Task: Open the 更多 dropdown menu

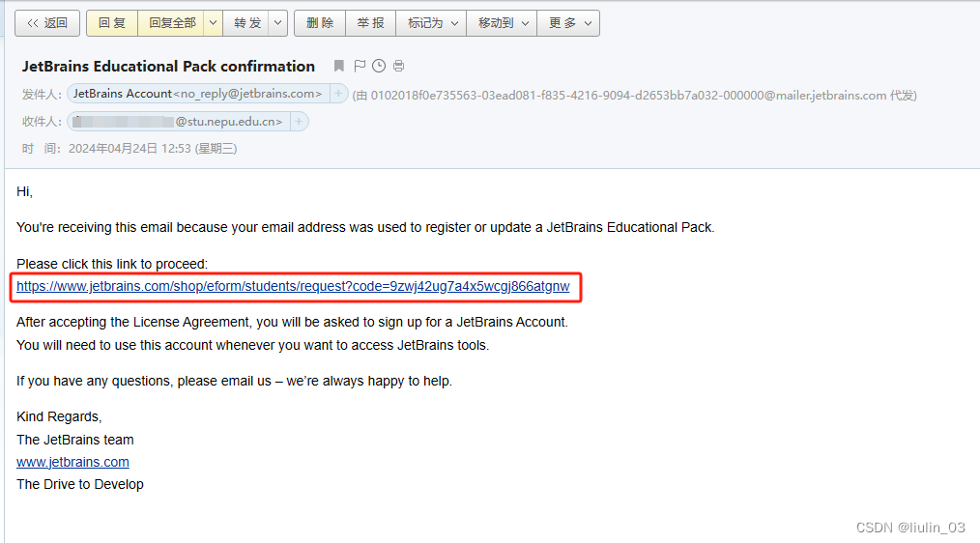Action: pos(568,23)
